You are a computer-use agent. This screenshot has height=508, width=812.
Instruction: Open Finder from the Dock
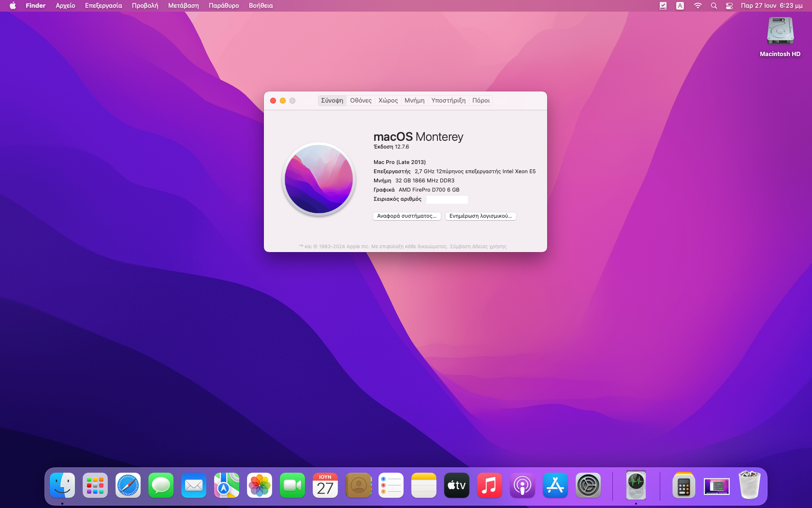[62, 485]
